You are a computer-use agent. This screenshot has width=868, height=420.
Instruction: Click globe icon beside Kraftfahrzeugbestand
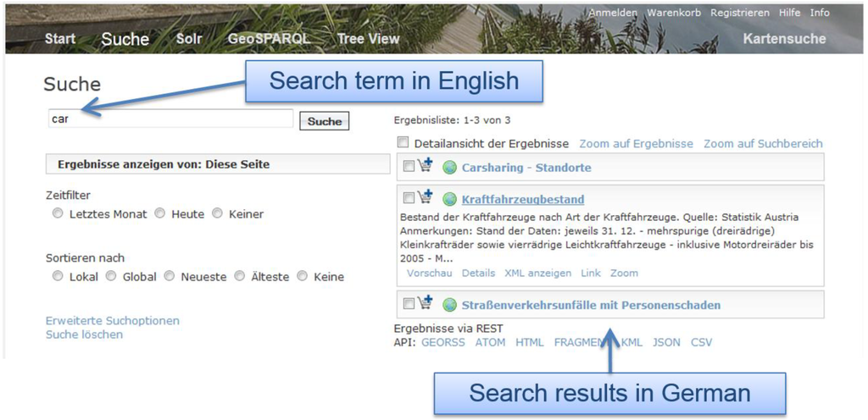pyautogui.click(x=449, y=200)
